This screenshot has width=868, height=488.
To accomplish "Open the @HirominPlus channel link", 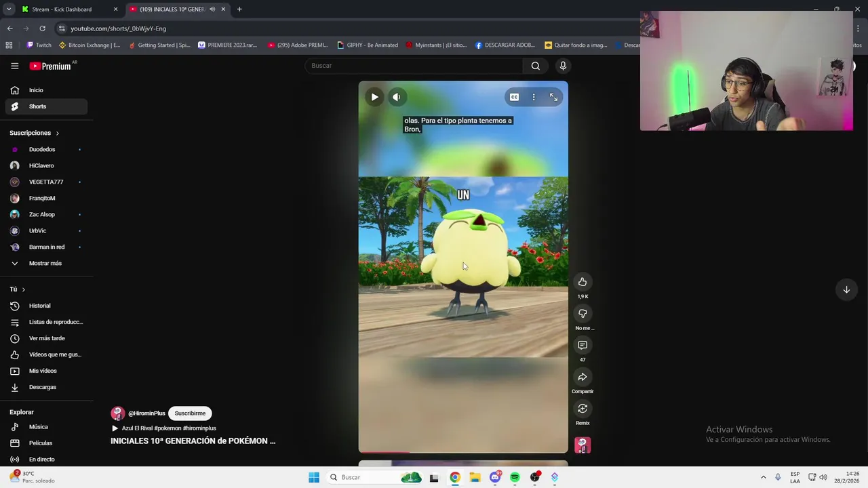I will pyautogui.click(x=146, y=413).
